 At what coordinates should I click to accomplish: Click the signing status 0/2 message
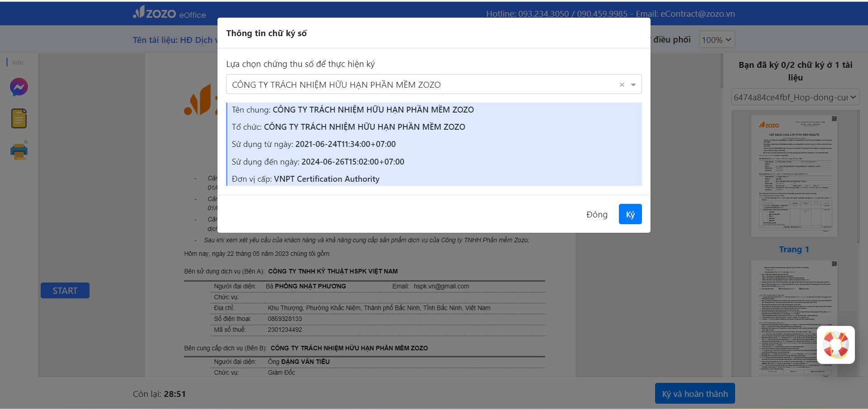pyautogui.click(x=795, y=71)
